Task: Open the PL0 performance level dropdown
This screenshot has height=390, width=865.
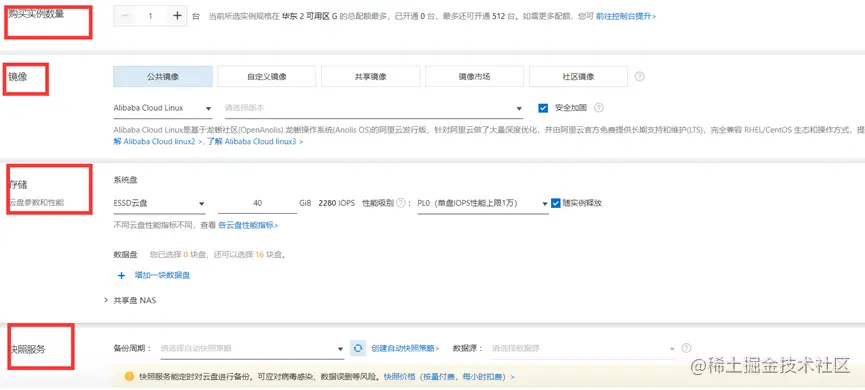Action: point(483,204)
